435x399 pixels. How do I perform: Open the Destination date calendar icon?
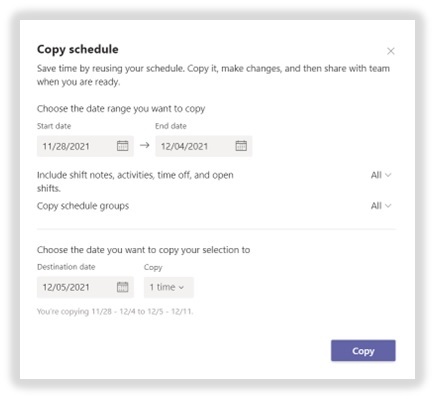click(122, 287)
